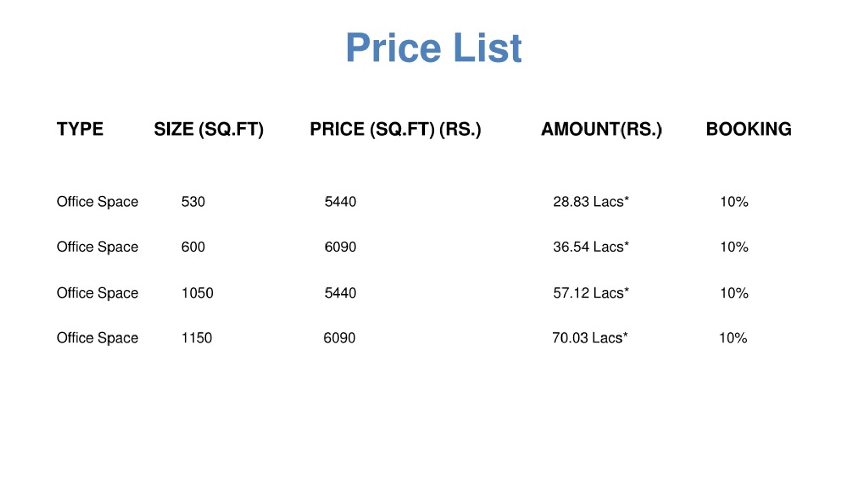The image size is (868, 488).
Task: Select the TYPE column header
Action: [x=80, y=129]
